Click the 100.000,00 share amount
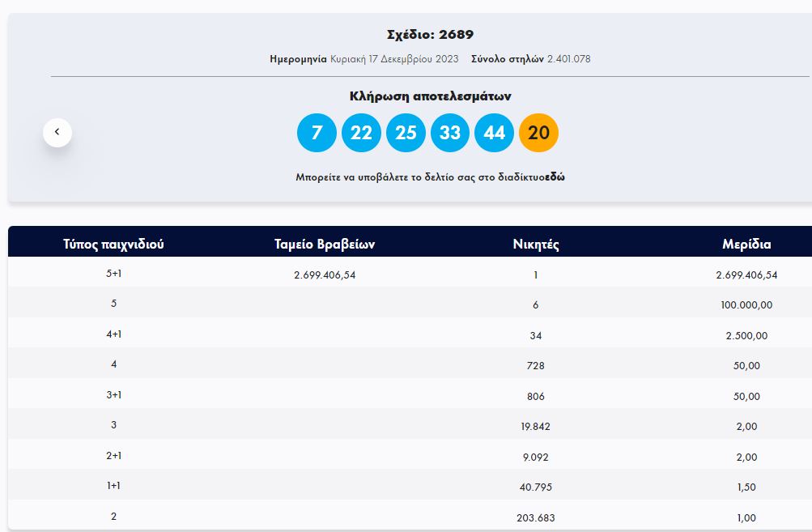The height and width of the screenshot is (532, 812). tap(746, 305)
